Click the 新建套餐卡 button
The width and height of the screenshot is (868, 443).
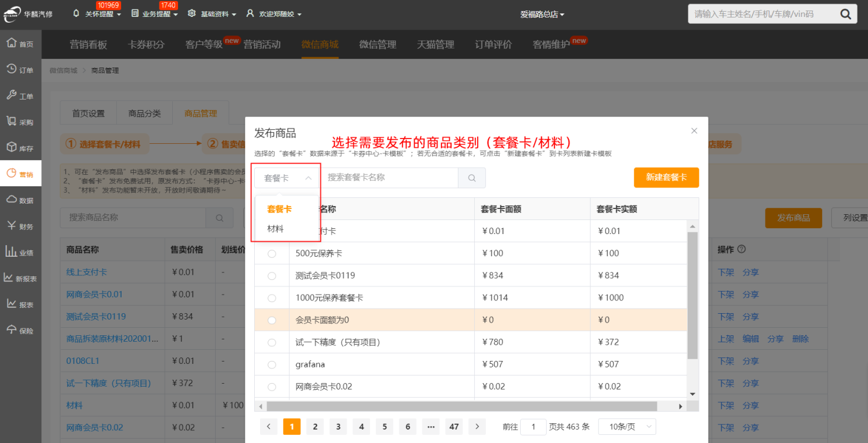tap(667, 178)
